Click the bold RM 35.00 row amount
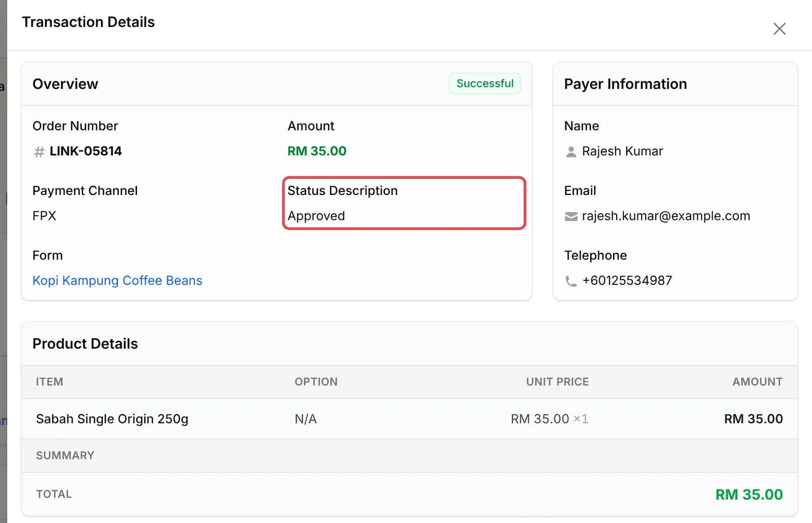Screen dimensions: 812x523 [753, 419]
